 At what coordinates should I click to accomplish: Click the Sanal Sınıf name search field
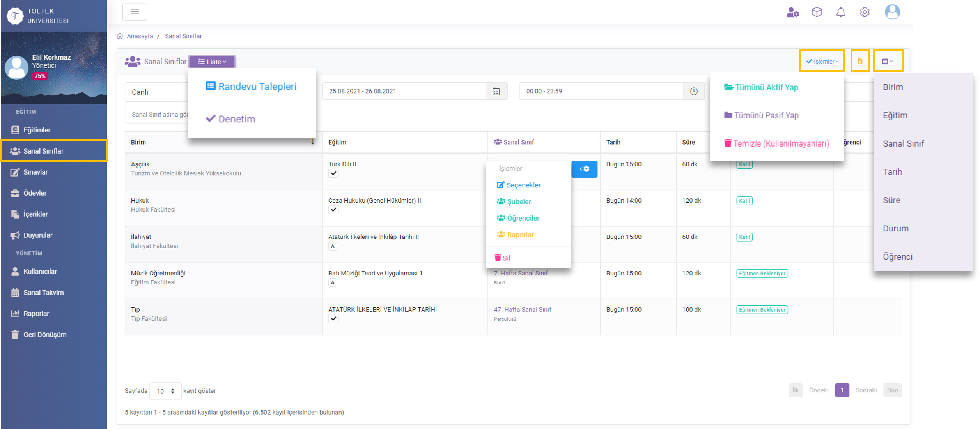[157, 115]
